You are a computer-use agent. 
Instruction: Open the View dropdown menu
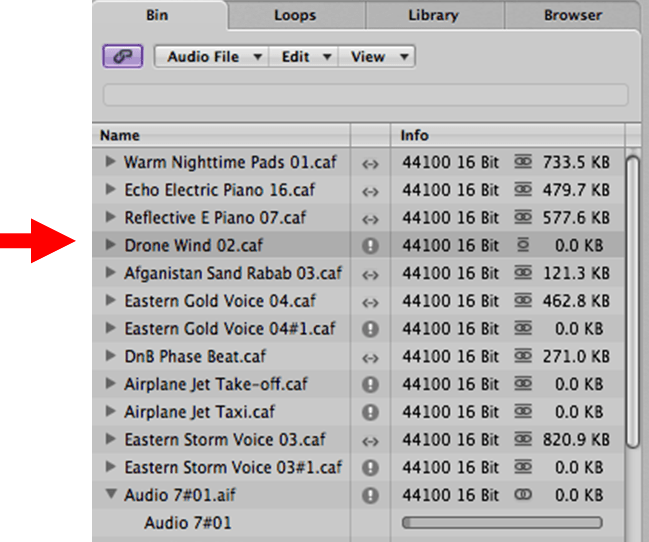[x=377, y=57]
